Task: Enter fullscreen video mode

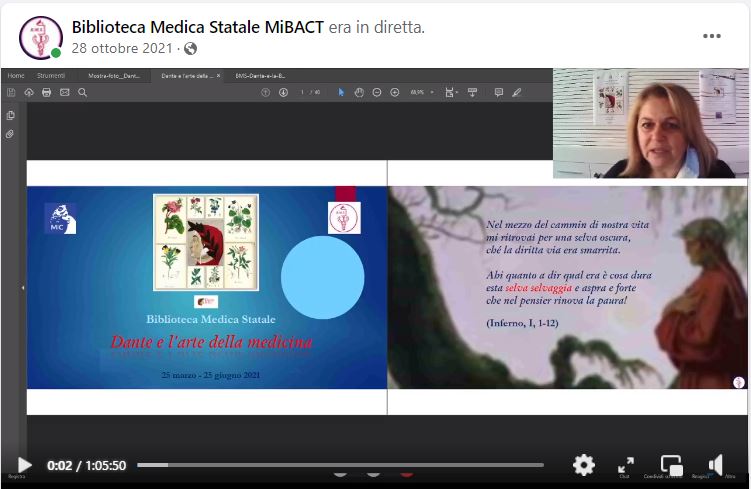Action: point(626,465)
